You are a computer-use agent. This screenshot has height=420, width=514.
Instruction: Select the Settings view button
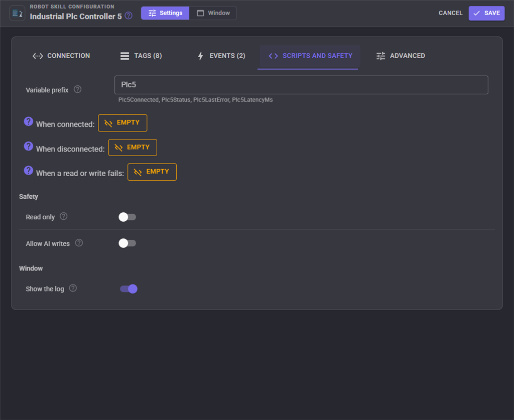[165, 13]
